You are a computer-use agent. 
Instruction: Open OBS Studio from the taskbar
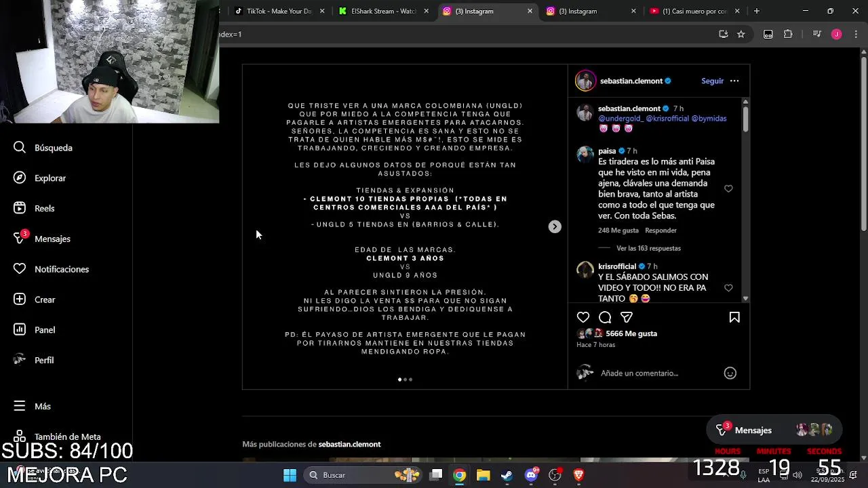tap(555, 475)
